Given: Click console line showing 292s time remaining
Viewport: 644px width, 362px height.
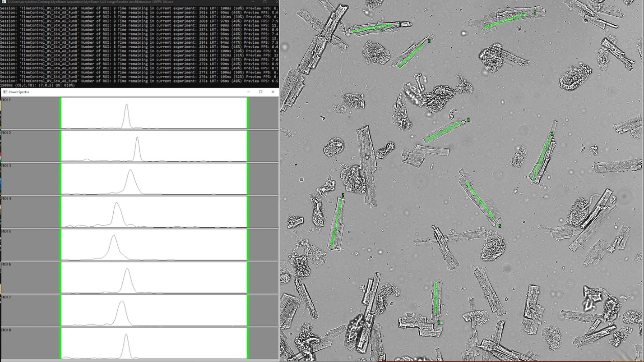Looking at the screenshot, I should 139,9.
